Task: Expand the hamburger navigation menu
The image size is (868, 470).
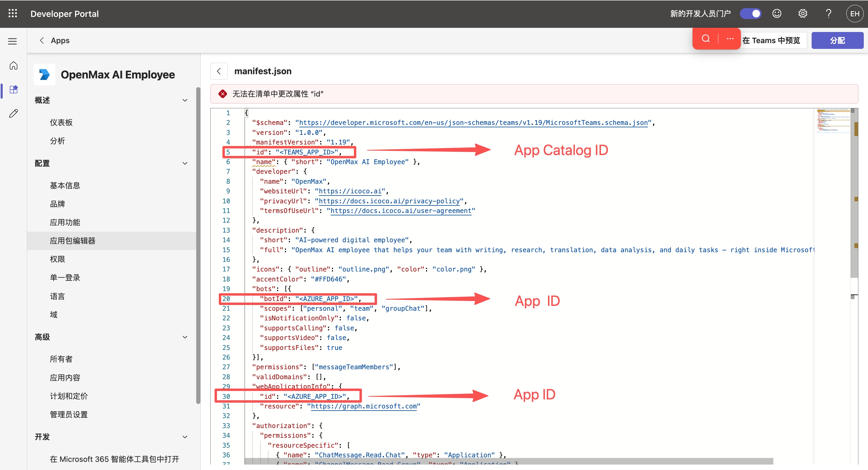Action: pos(12,41)
